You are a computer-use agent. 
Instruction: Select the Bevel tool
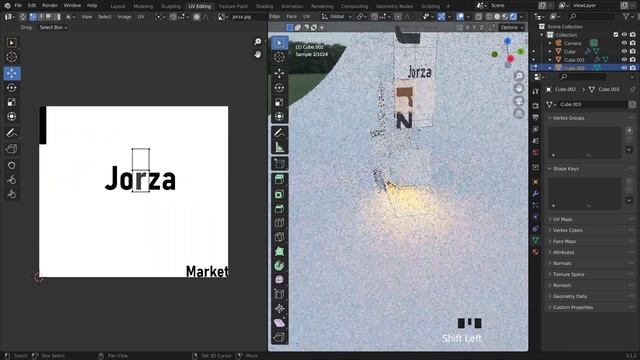click(280, 209)
